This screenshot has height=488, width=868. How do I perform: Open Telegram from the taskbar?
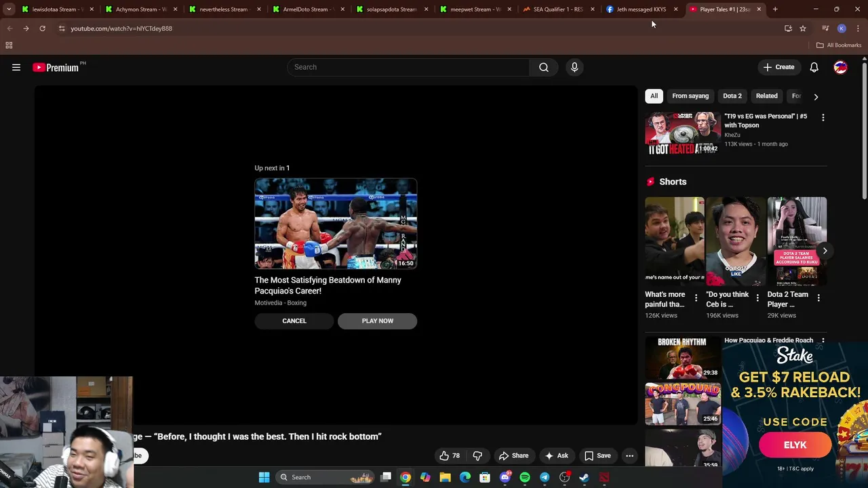tap(545, 477)
